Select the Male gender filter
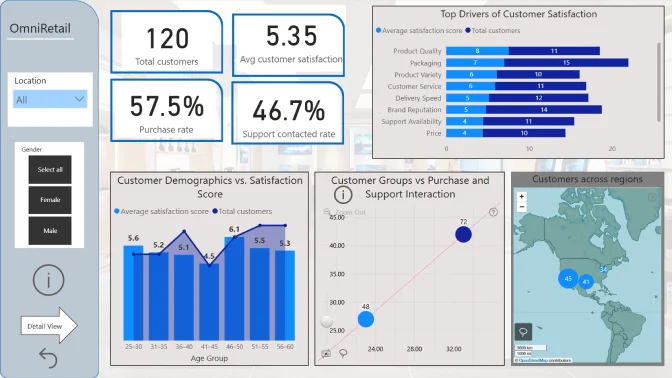Screen dimensions: 672x378 pos(50,231)
